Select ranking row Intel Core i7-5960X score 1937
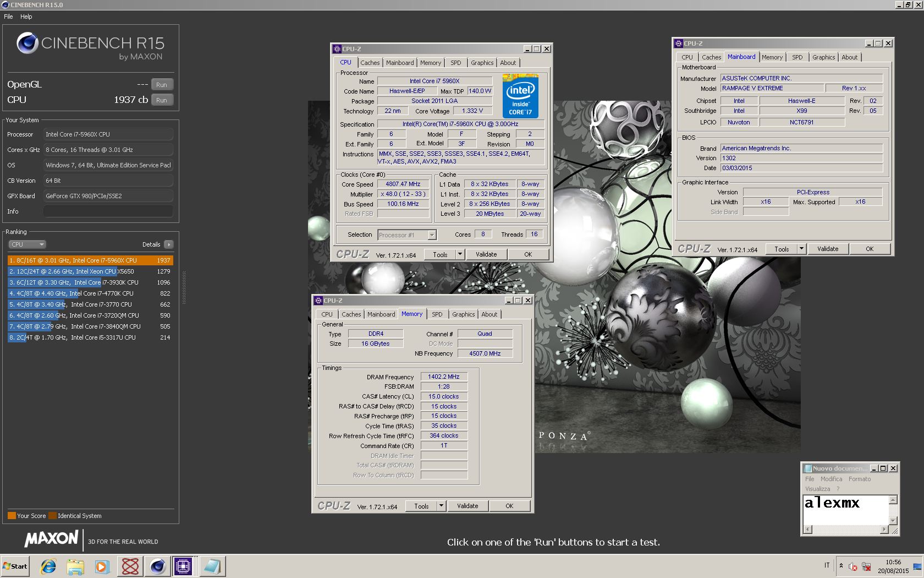 coord(90,260)
